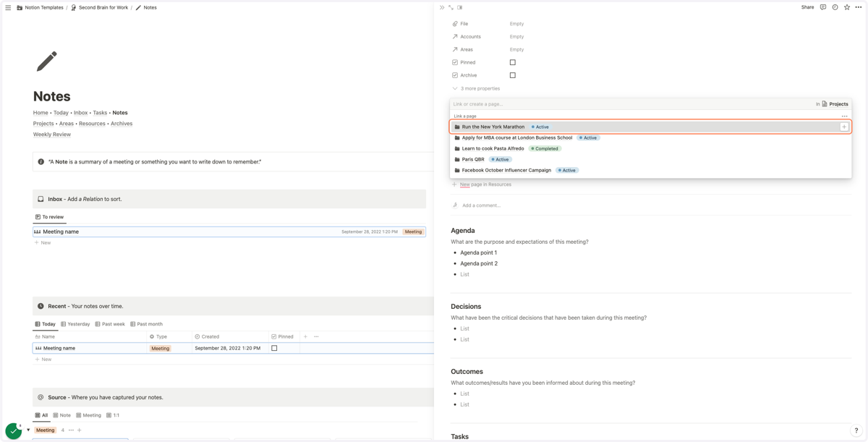Favorite this page with the star icon
This screenshot has height=442, width=868.
click(x=846, y=7)
